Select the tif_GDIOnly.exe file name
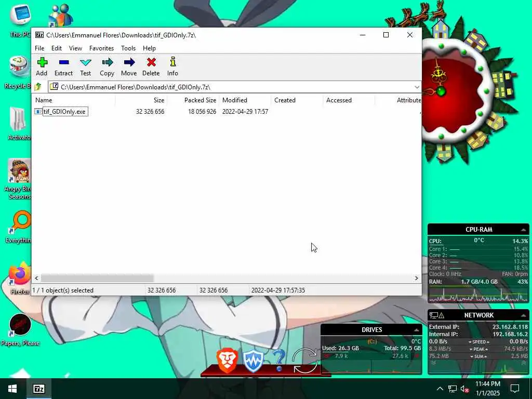The height and width of the screenshot is (399, 532). 64,112
